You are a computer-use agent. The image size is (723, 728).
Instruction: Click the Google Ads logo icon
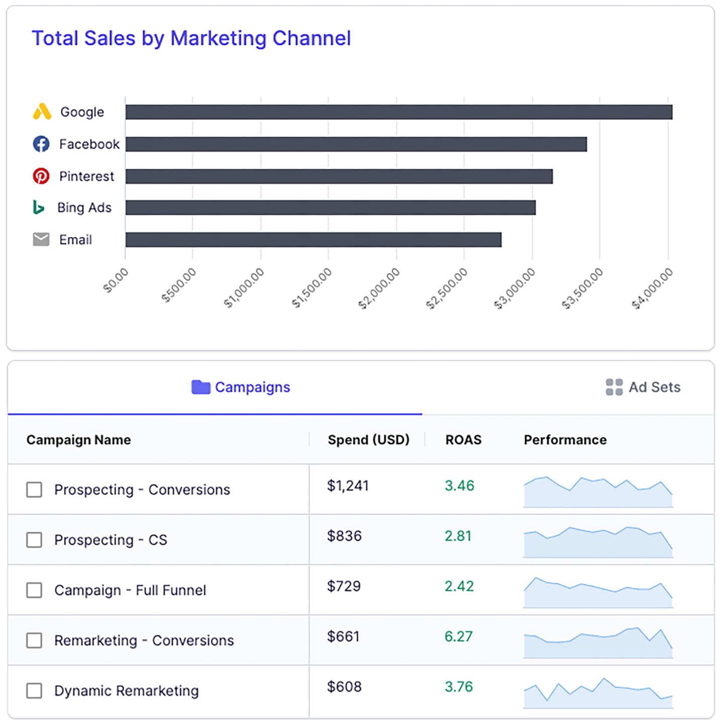coord(42,112)
